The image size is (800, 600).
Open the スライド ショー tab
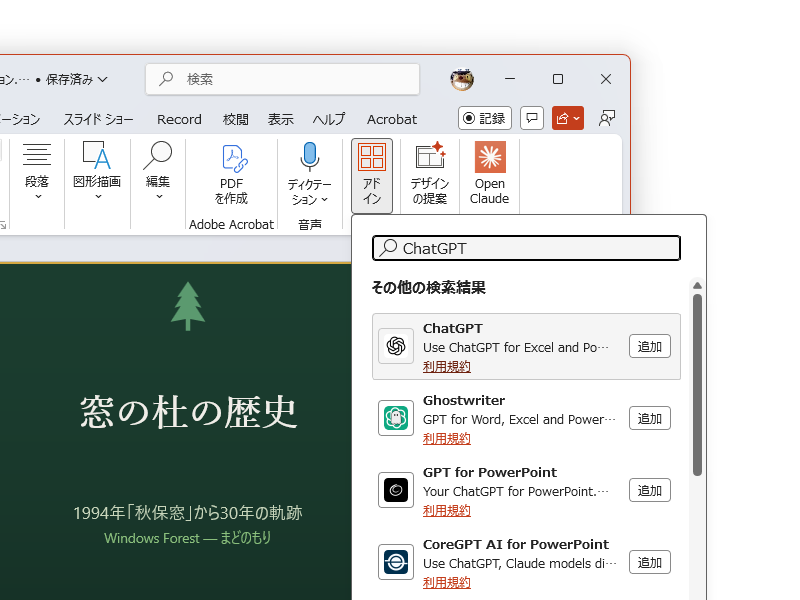click(98, 119)
